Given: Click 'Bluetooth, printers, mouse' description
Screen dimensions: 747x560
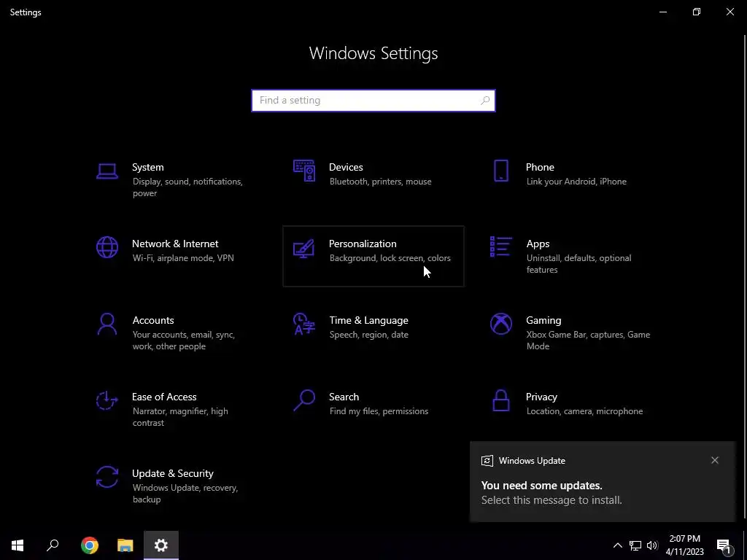Looking at the screenshot, I should [380, 182].
